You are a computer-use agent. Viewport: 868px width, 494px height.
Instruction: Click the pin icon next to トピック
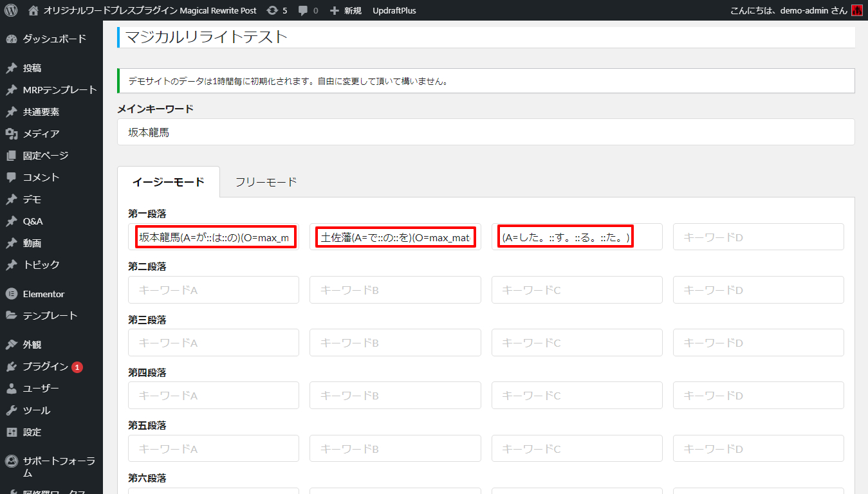11,265
